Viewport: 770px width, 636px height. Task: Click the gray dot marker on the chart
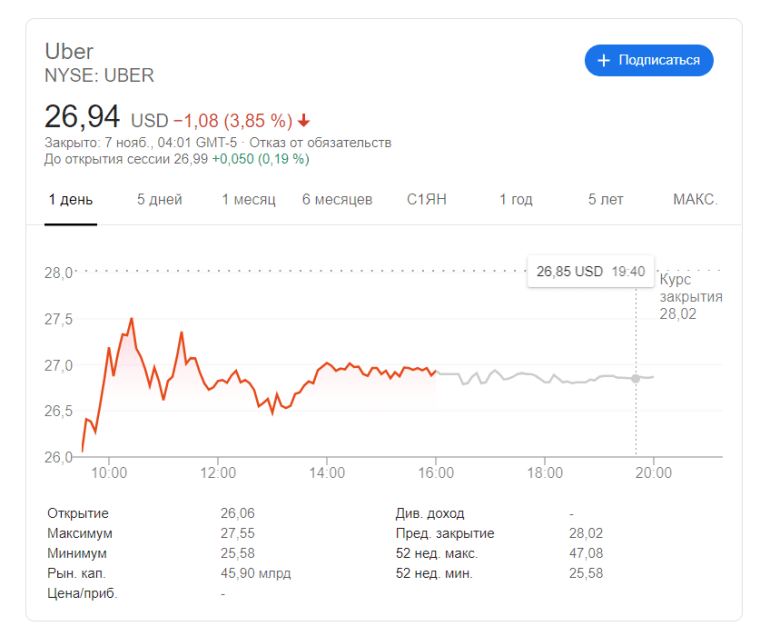point(635,378)
